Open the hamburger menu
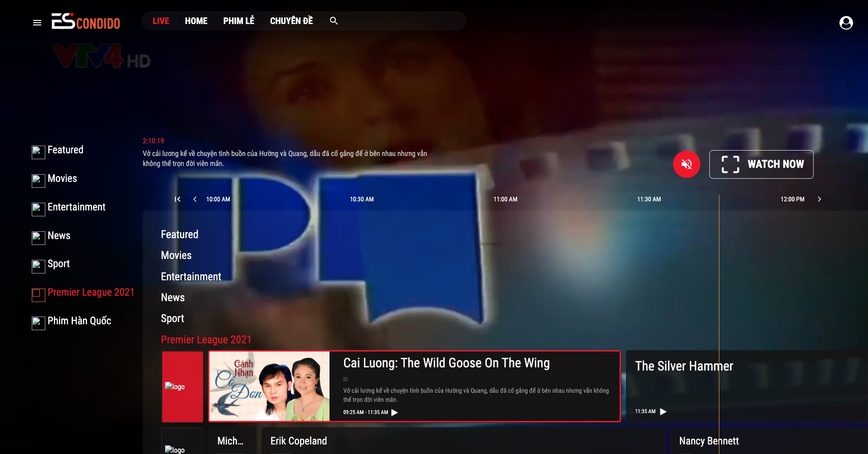 click(x=37, y=23)
